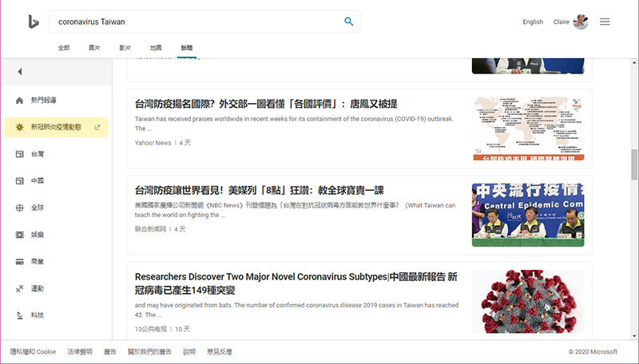Select 台灣 in the news sidebar
Viewport: 639px width, 364px height.
coord(37,153)
